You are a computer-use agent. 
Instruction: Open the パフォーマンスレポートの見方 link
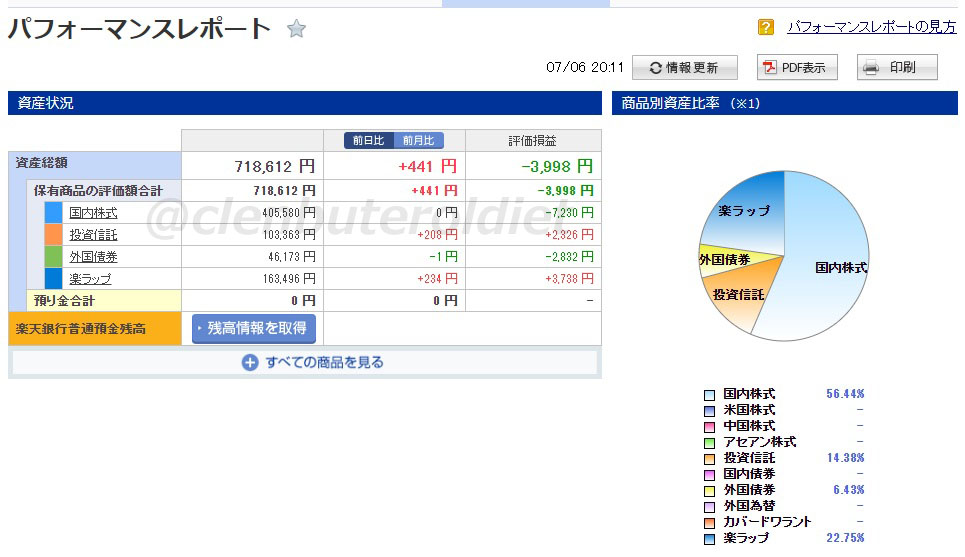871,27
